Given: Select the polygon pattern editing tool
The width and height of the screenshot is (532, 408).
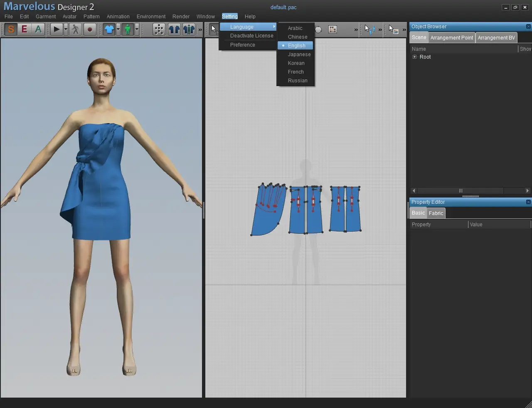Looking at the screenshot, I should click(x=332, y=29).
